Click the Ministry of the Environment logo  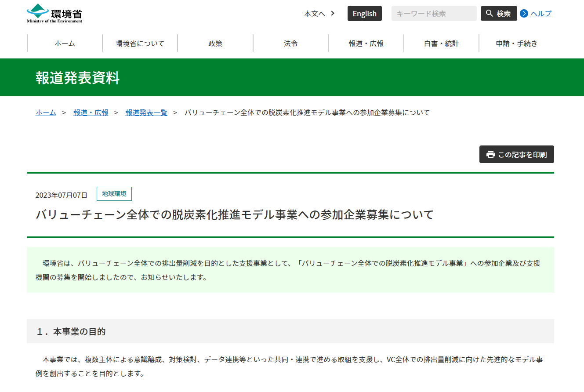pos(54,13)
